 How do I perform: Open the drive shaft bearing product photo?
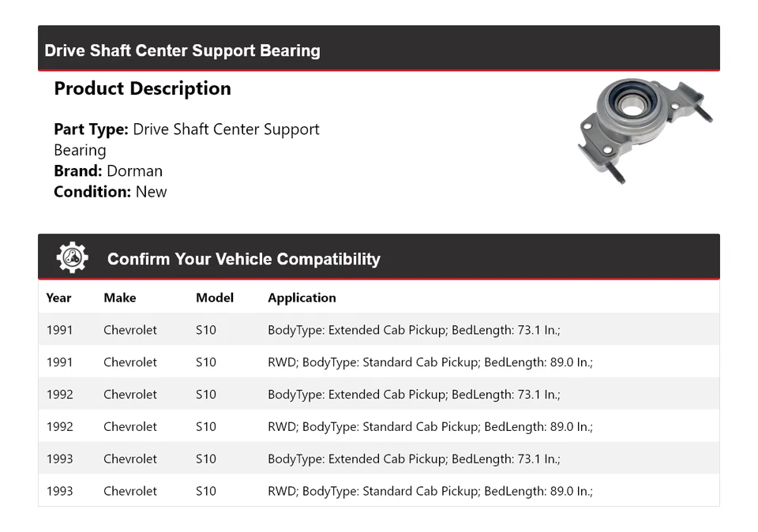[x=644, y=130]
